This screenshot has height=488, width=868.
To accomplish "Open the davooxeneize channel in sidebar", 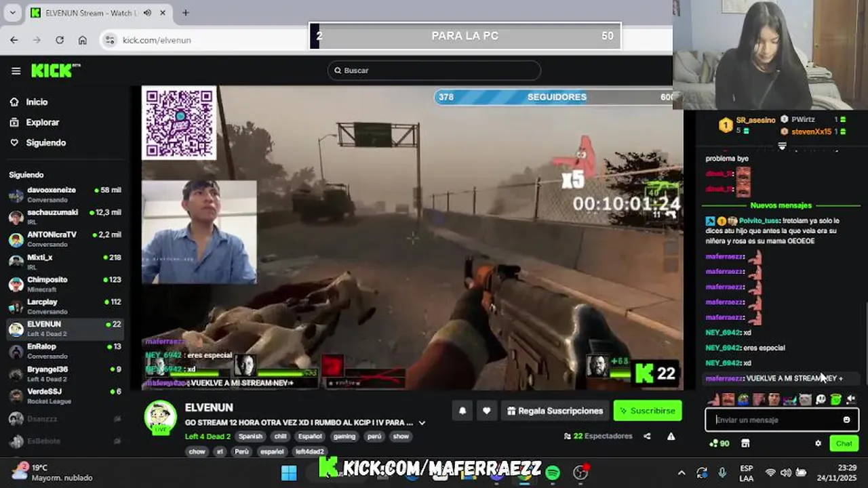I will 65,195.
